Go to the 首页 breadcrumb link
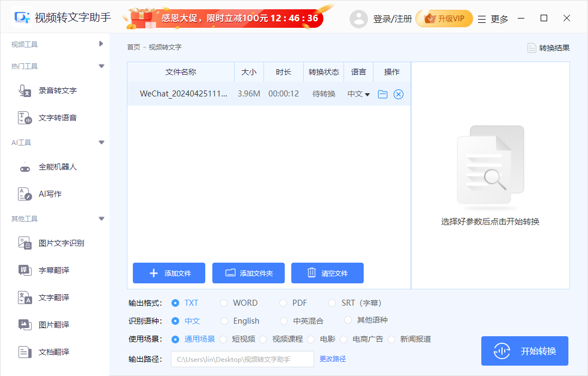The width and height of the screenshot is (588, 376). (x=133, y=47)
